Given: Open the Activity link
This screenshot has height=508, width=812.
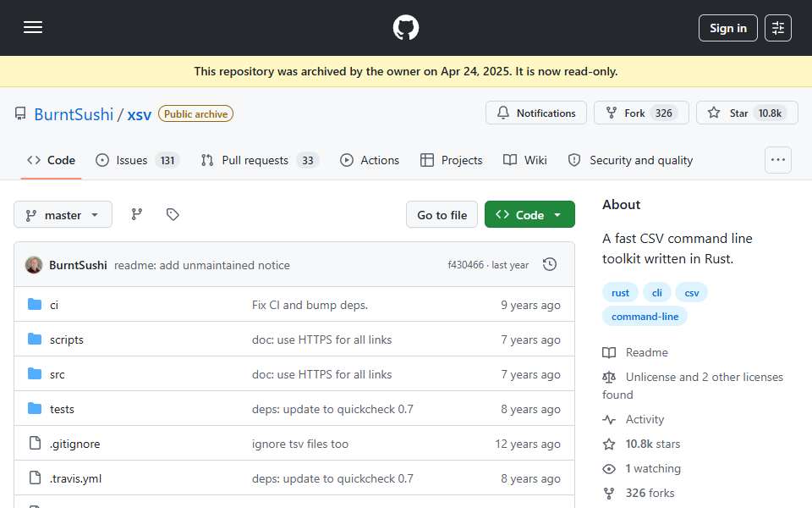Looking at the screenshot, I should [x=634, y=419].
